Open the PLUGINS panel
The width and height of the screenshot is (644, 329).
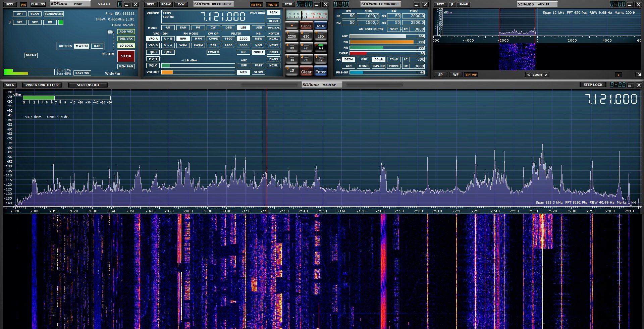click(x=38, y=4)
